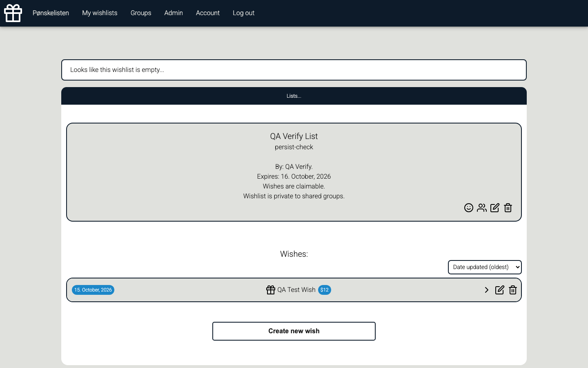Click the smiley face icon on QA Verify List

(469, 208)
